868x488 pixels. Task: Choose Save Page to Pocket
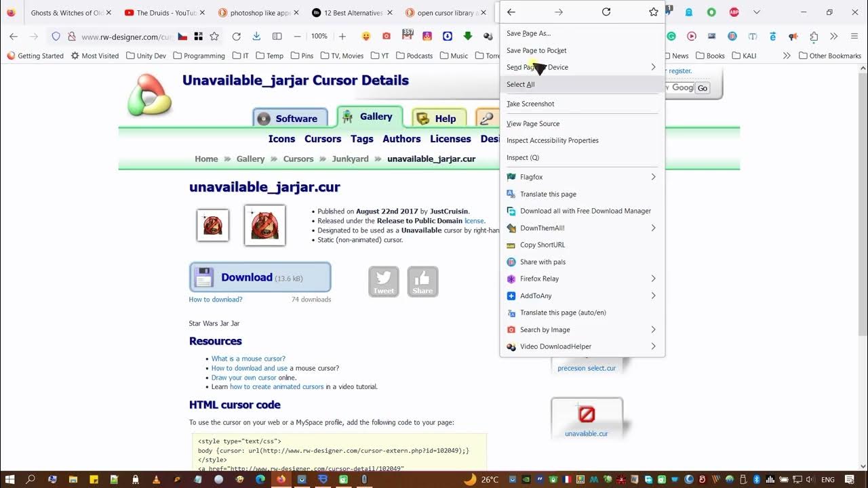(582, 50)
